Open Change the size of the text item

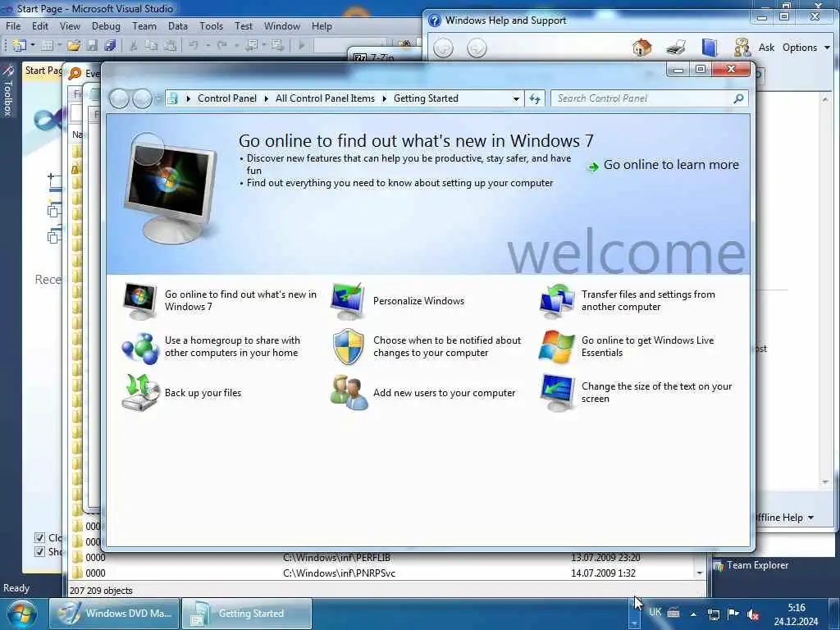636,393
